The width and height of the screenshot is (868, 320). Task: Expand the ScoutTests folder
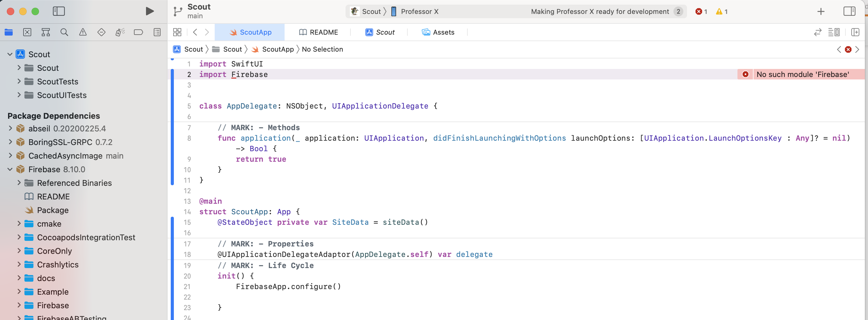[x=19, y=81]
